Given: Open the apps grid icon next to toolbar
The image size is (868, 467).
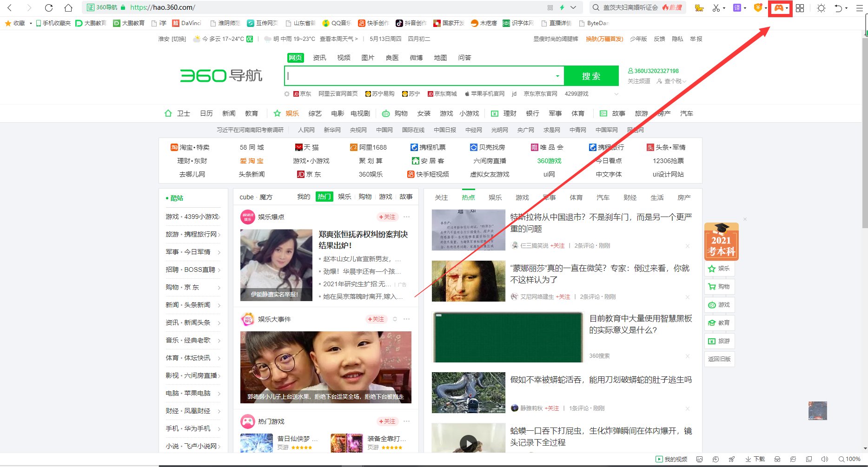Looking at the screenshot, I should 800,8.
